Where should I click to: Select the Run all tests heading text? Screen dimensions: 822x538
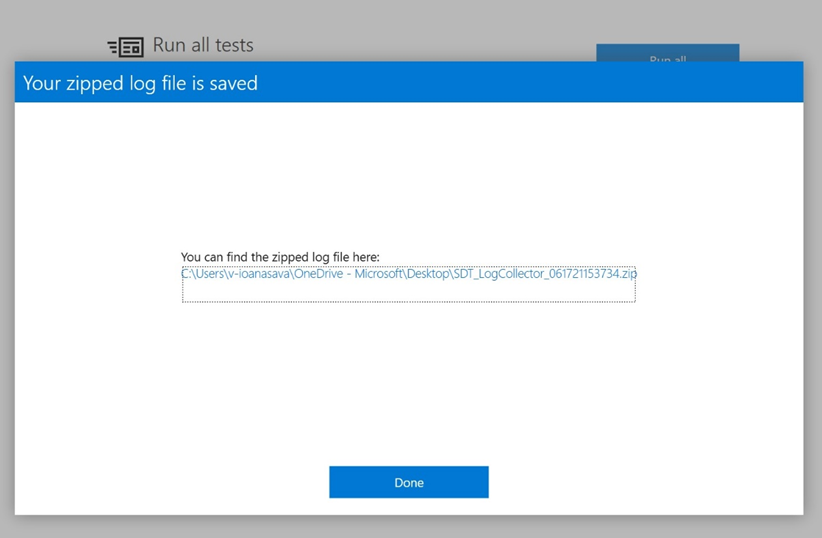(202, 45)
